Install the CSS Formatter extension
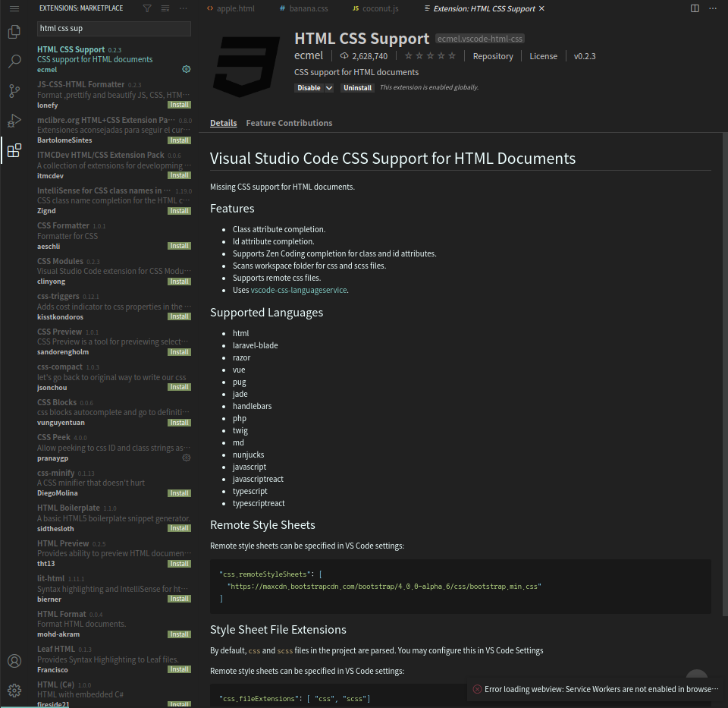The image size is (728, 708). tap(179, 246)
